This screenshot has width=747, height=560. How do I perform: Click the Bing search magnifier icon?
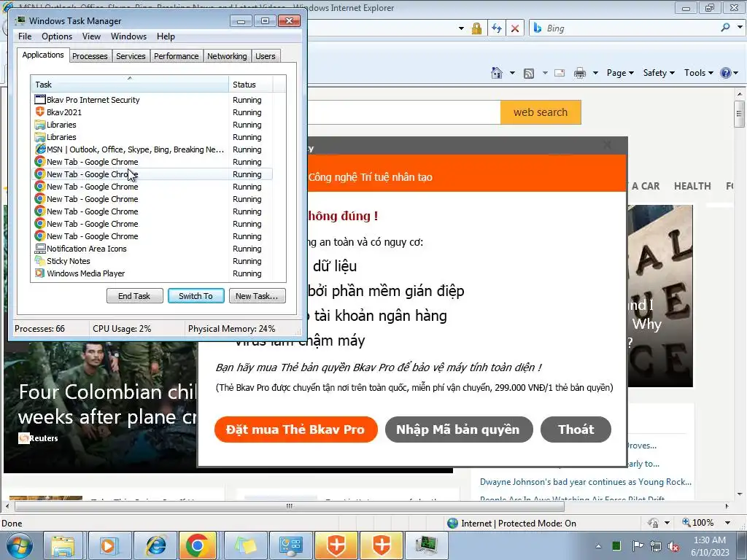(725, 28)
